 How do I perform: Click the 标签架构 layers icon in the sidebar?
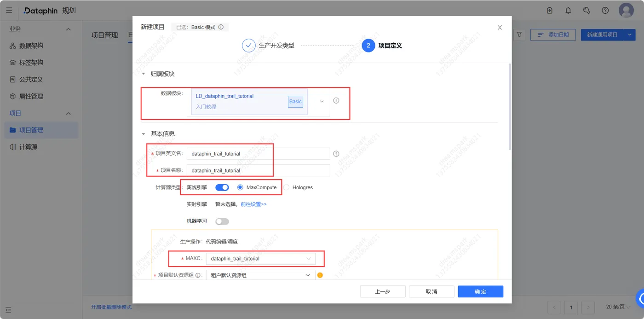13,63
